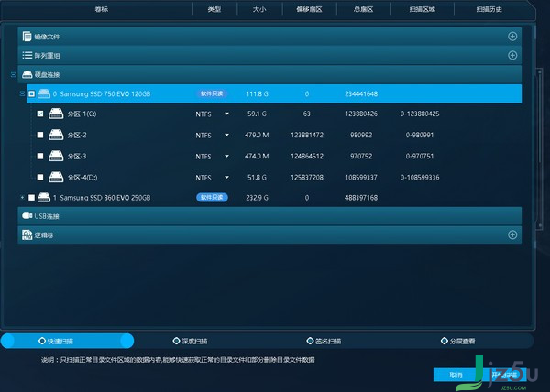Click the partition icon for 分区-3
Viewport: 550px width, 392px height.
pyautogui.click(x=56, y=156)
